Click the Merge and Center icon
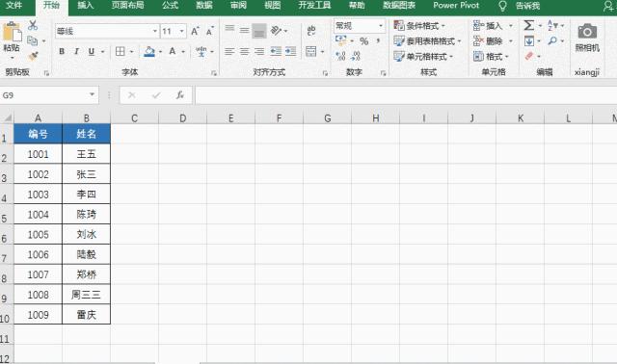The width and height of the screenshot is (617, 364). pos(311,51)
